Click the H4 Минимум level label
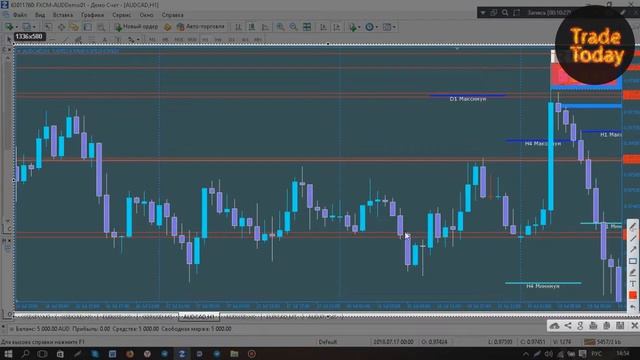This screenshot has width=640, height=360. click(x=542, y=286)
